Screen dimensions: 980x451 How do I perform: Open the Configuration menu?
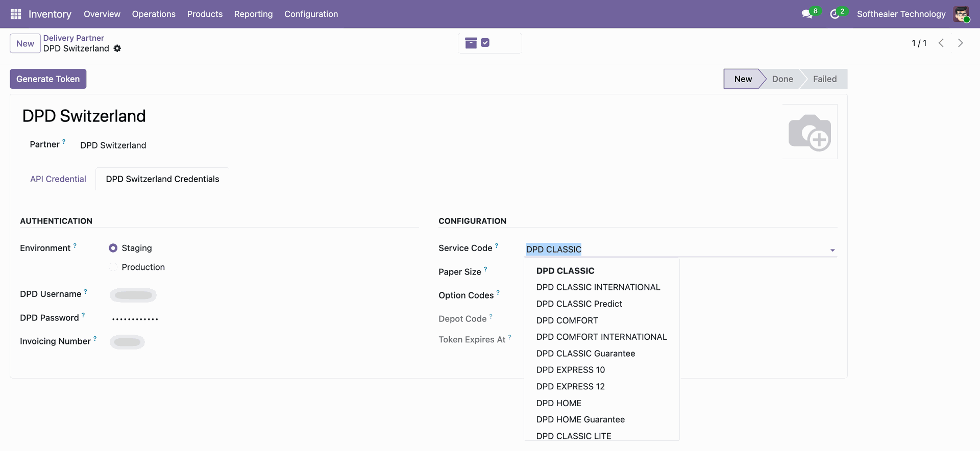click(311, 14)
